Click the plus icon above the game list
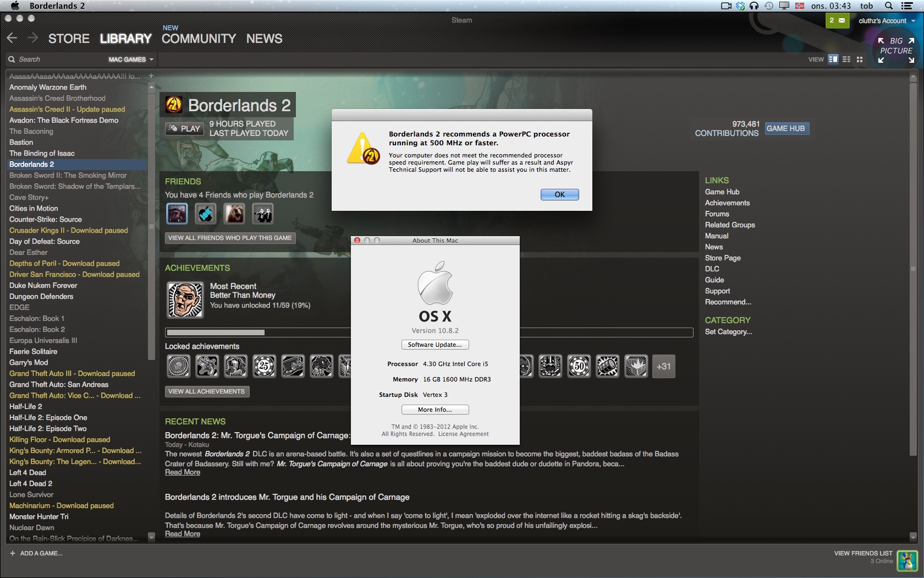 point(151,76)
